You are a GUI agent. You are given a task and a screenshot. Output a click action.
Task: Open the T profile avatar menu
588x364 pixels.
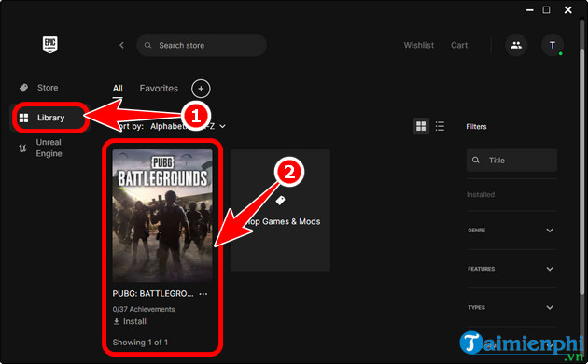pos(553,45)
